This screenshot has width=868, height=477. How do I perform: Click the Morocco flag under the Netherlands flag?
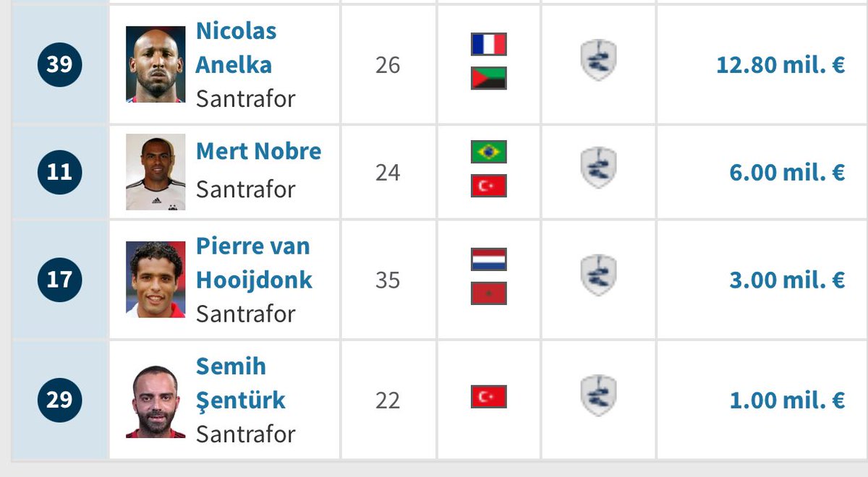click(488, 293)
